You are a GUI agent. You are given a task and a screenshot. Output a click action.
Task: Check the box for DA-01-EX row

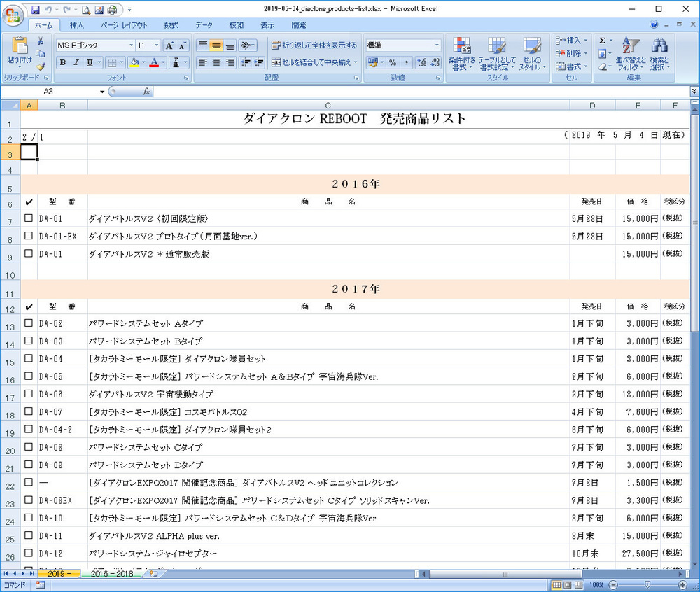[29, 236]
